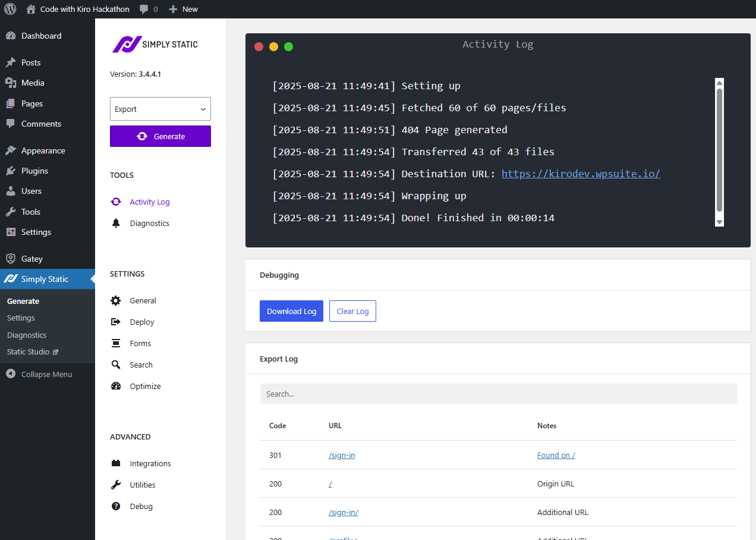Viewport: 756px width, 540px height.
Task: Open the Utilities wrench icon
Action: tap(116, 485)
